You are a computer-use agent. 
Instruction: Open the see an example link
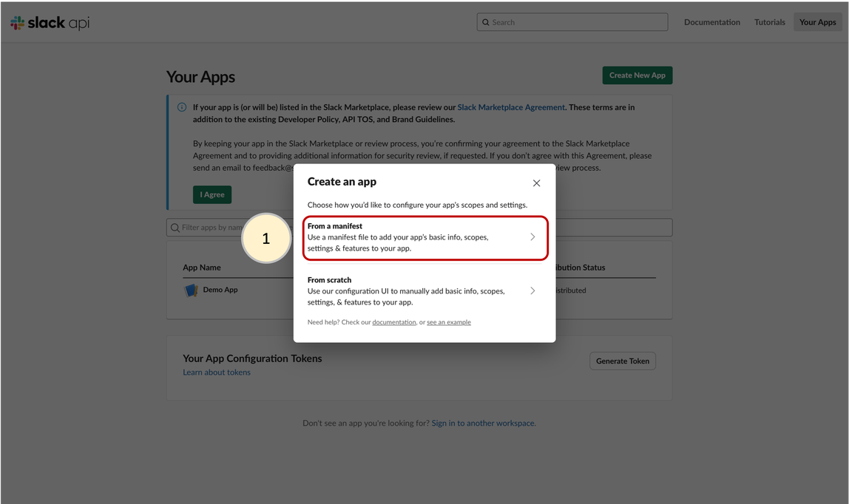(x=448, y=322)
